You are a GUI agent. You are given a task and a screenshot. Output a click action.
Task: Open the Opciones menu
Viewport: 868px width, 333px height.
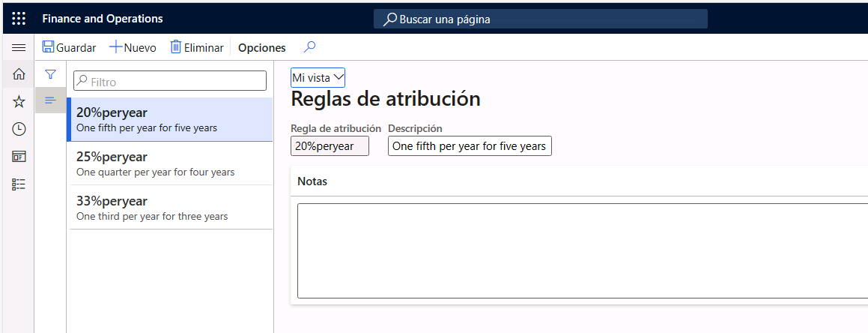coord(262,48)
